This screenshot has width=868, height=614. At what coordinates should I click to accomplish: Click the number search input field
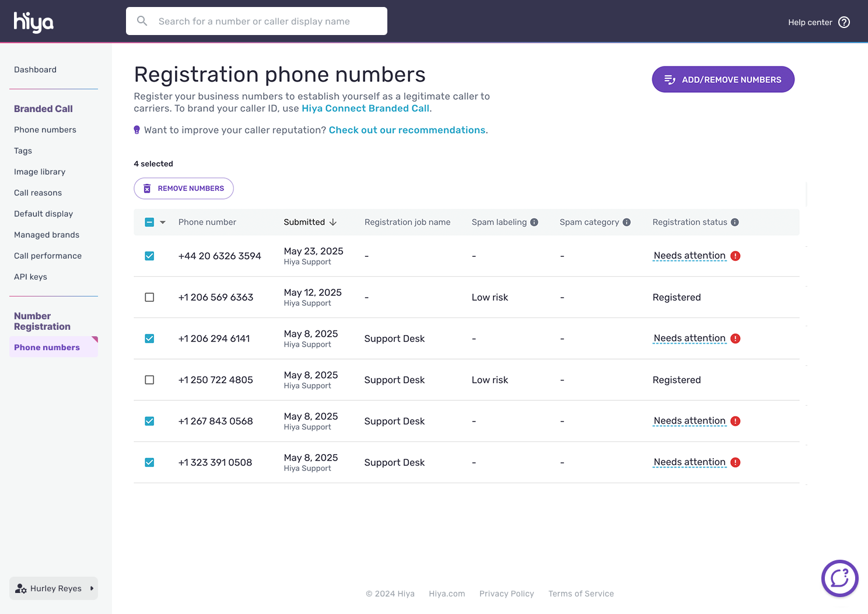tap(257, 20)
